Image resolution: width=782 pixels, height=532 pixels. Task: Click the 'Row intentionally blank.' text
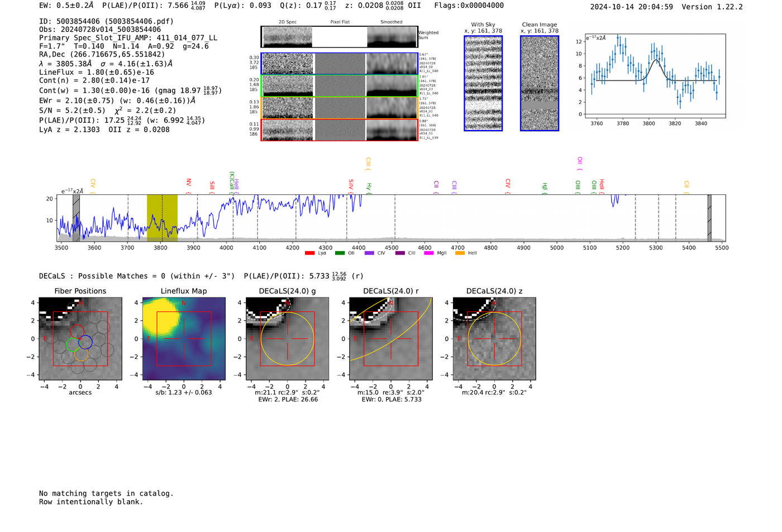[91, 502]
